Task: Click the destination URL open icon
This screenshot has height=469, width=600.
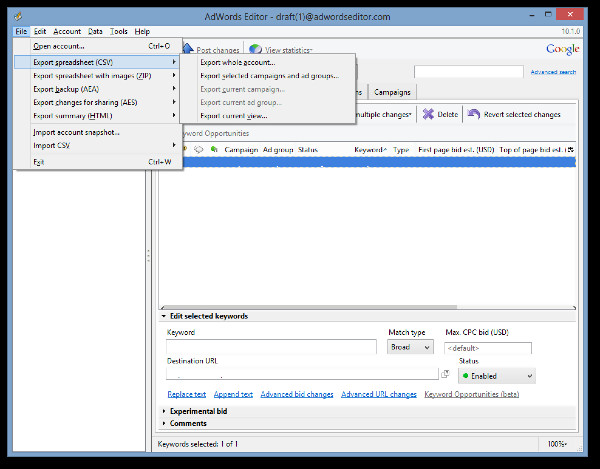Action: pyautogui.click(x=445, y=374)
